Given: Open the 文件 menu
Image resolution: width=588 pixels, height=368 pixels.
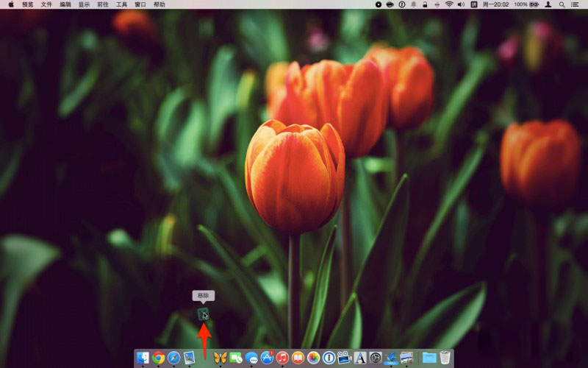Looking at the screenshot, I should [46, 4].
